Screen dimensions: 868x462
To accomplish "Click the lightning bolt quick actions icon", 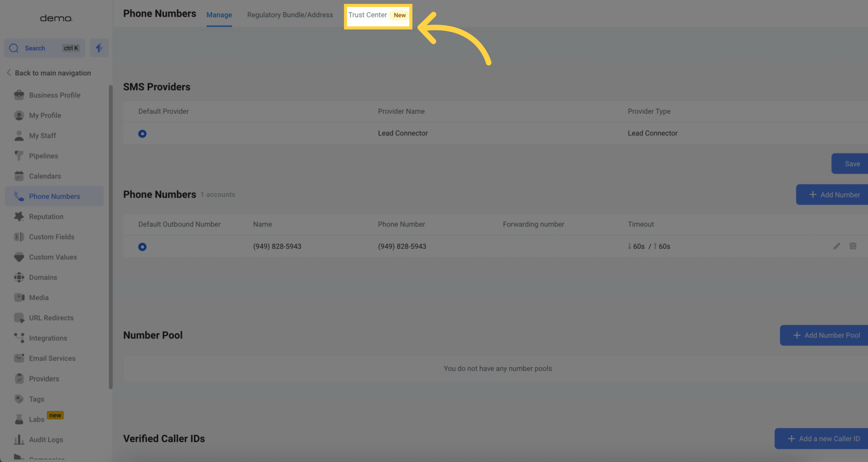I will (99, 48).
